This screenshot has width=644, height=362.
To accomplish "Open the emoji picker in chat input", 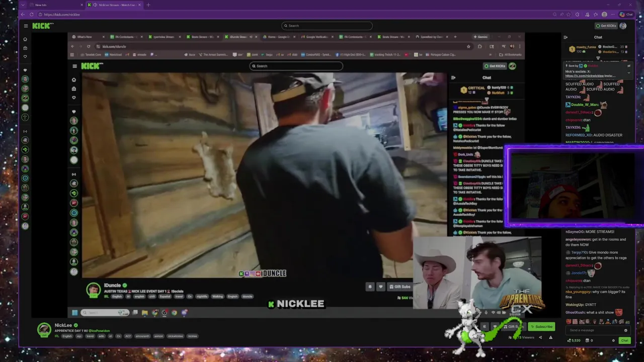I will [626, 330].
